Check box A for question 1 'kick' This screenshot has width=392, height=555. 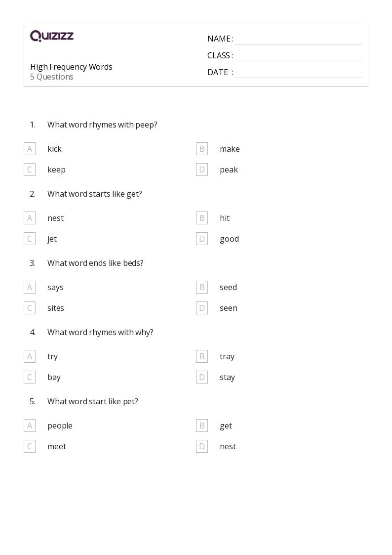click(30, 149)
